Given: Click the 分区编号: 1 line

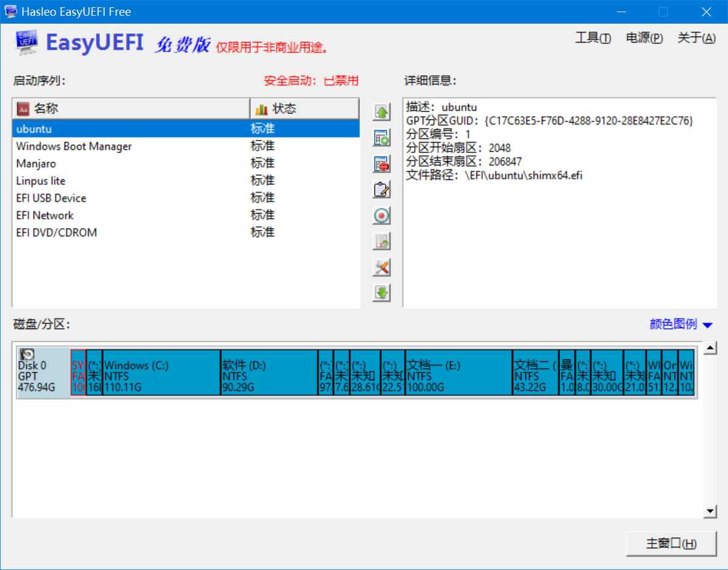Looking at the screenshot, I should 438,135.
